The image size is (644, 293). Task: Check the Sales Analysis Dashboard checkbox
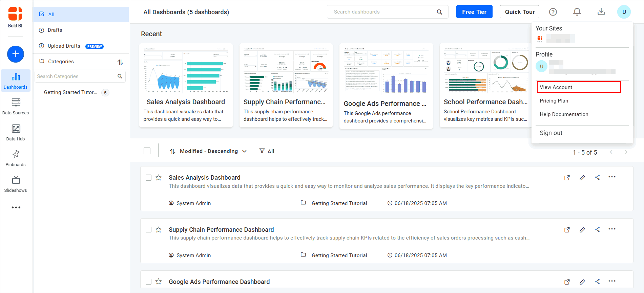(148, 178)
